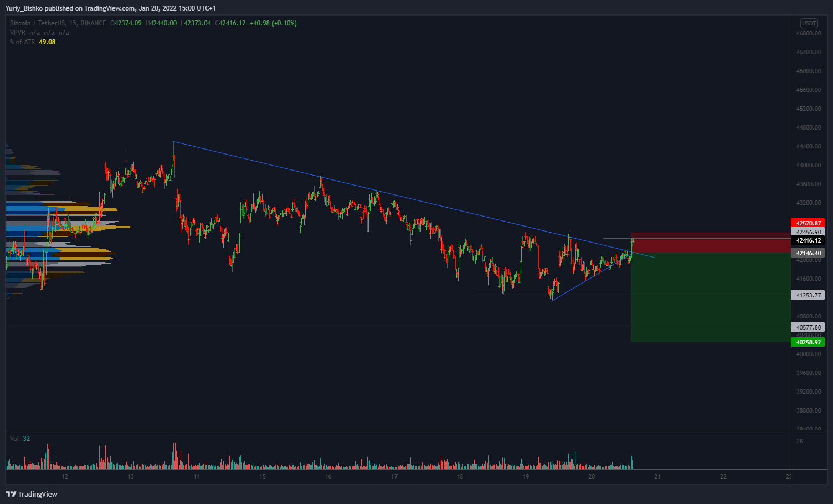Click the green target tag 40258.92
The image size is (833, 504).
808,342
